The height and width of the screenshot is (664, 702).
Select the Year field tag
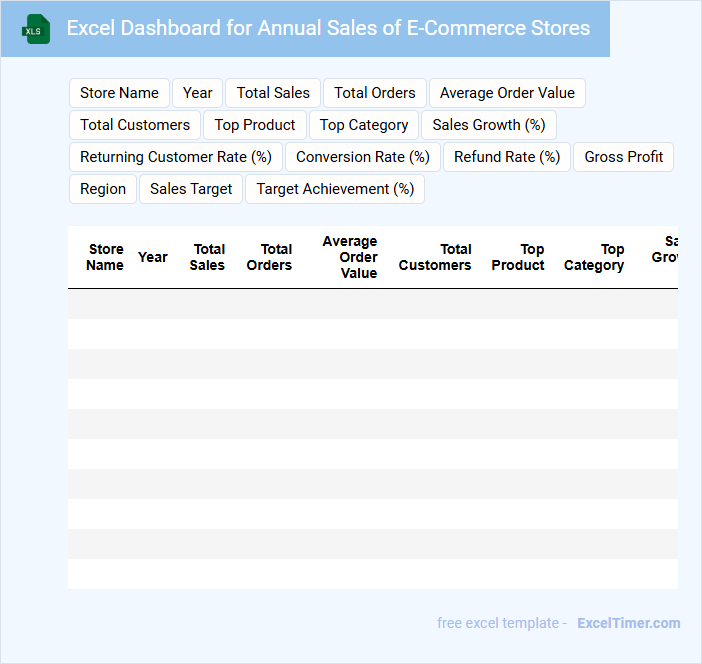[x=198, y=93]
